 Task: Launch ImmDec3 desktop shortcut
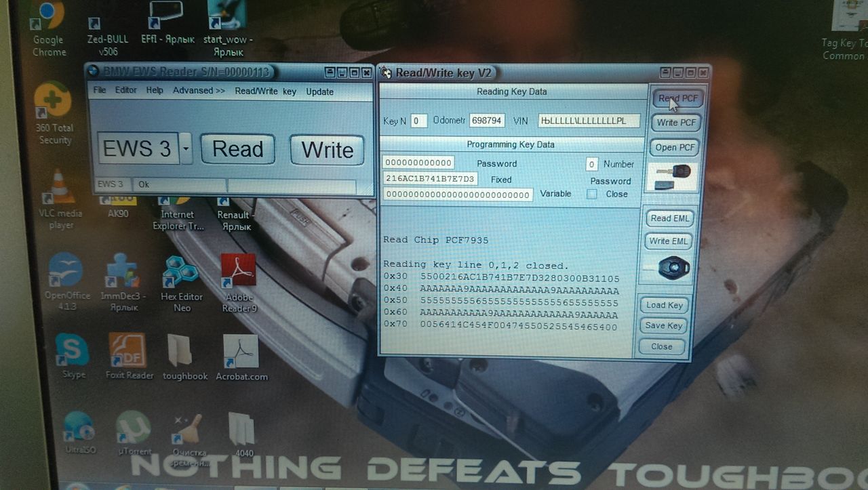[122, 283]
